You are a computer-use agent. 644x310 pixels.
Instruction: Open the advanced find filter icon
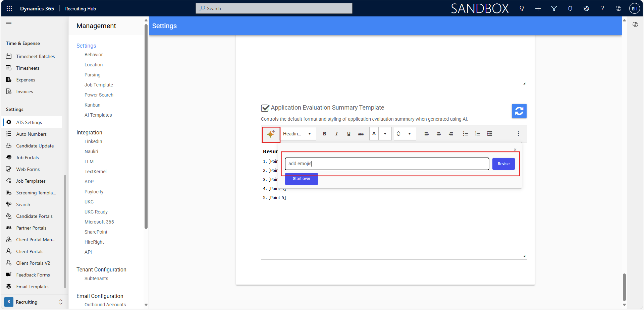tap(554, 8)
